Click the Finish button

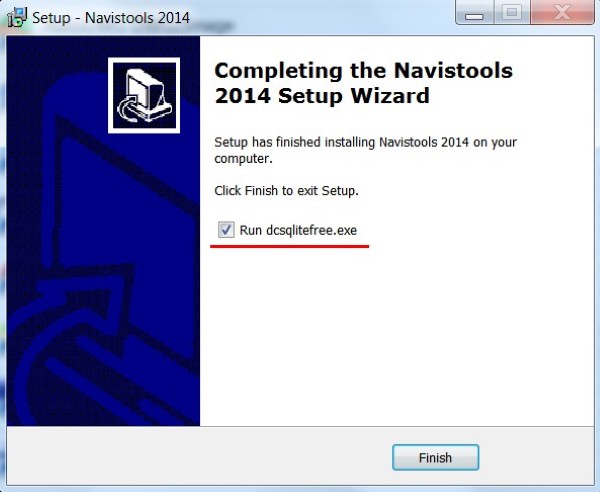tap(435, 457)
